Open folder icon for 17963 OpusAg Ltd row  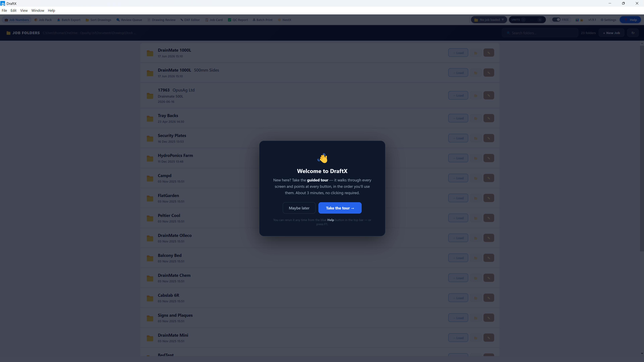coord(476,95)
